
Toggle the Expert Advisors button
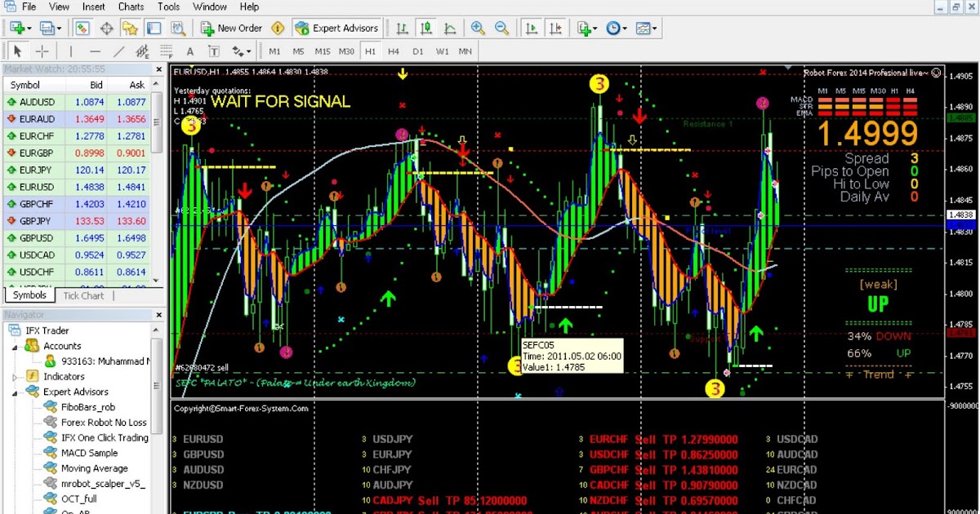(x=336, y=29)
